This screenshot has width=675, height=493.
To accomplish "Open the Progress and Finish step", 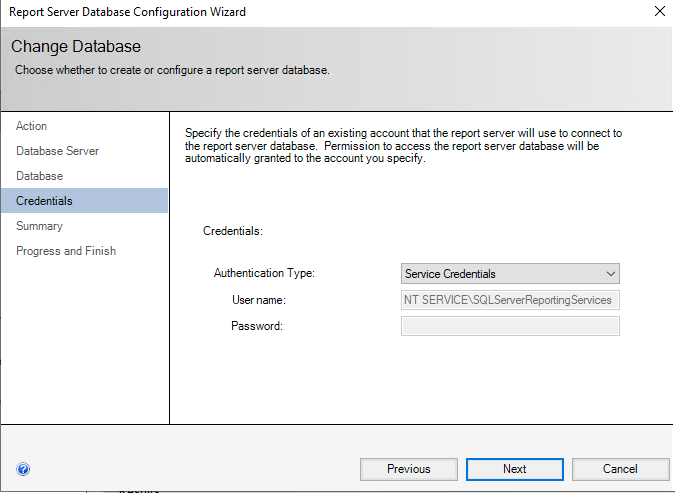I will (x=66, y=251).
